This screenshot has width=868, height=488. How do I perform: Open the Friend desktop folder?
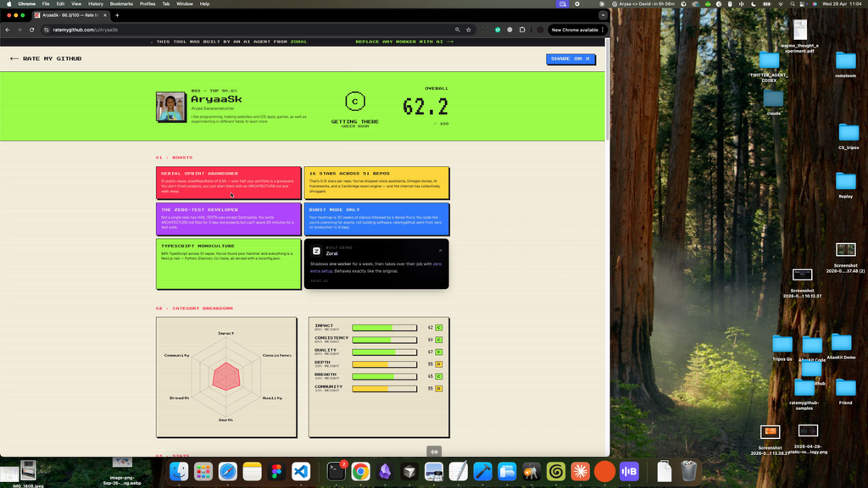(x=845, y=388)
